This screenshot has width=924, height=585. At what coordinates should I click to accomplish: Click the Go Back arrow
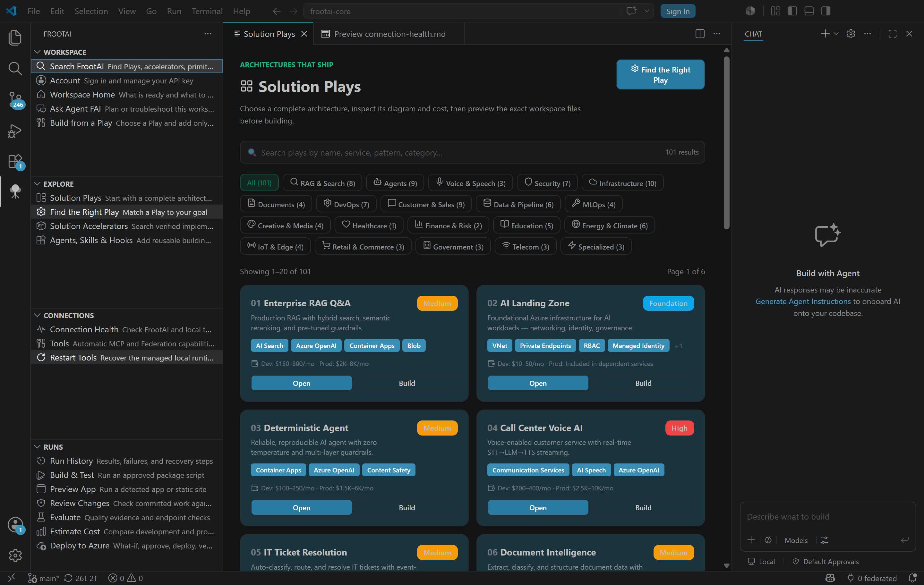[x=276, y=11]
